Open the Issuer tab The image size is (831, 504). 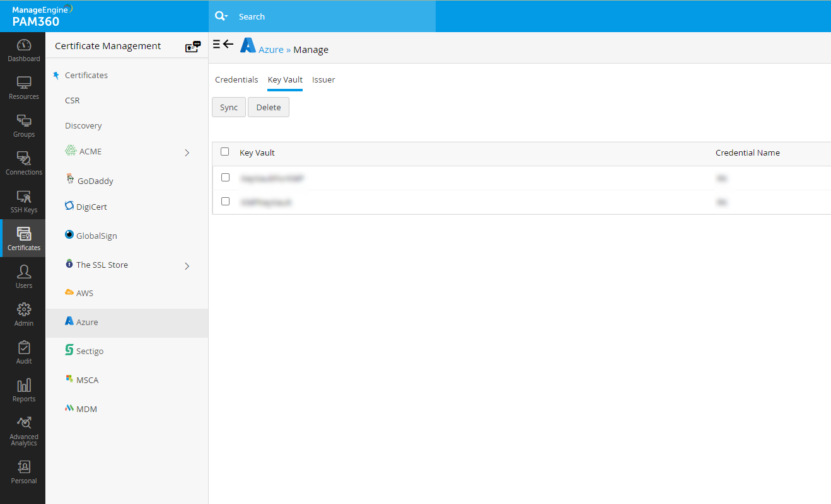pyautogui.click(x=323, y=79)
